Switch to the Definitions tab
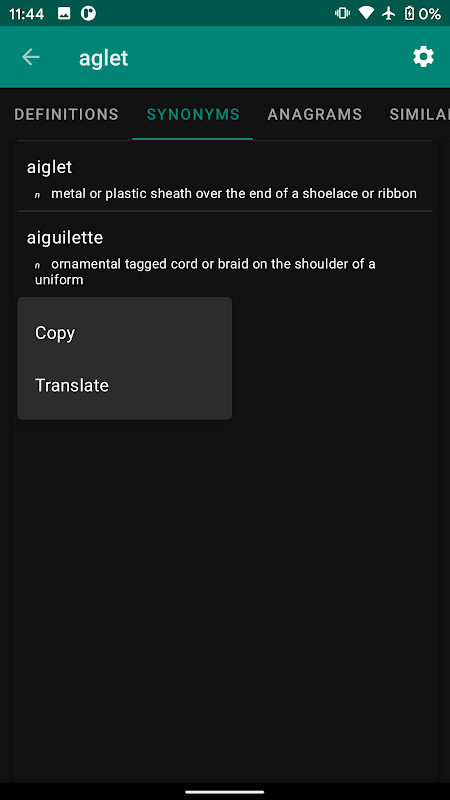Screen dimensions: 450x800 click(66, 114)
